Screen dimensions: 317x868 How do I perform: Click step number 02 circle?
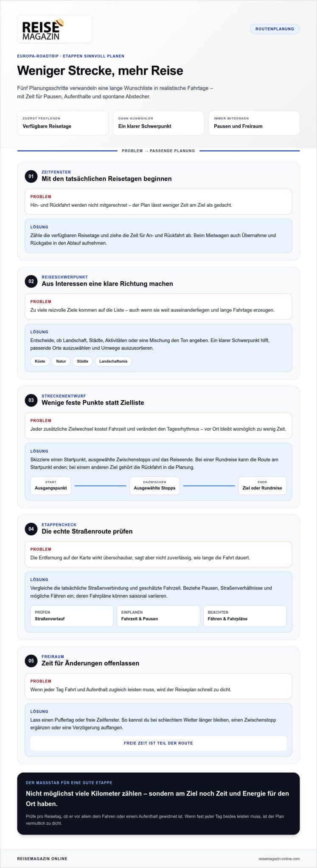pos(31,281)
